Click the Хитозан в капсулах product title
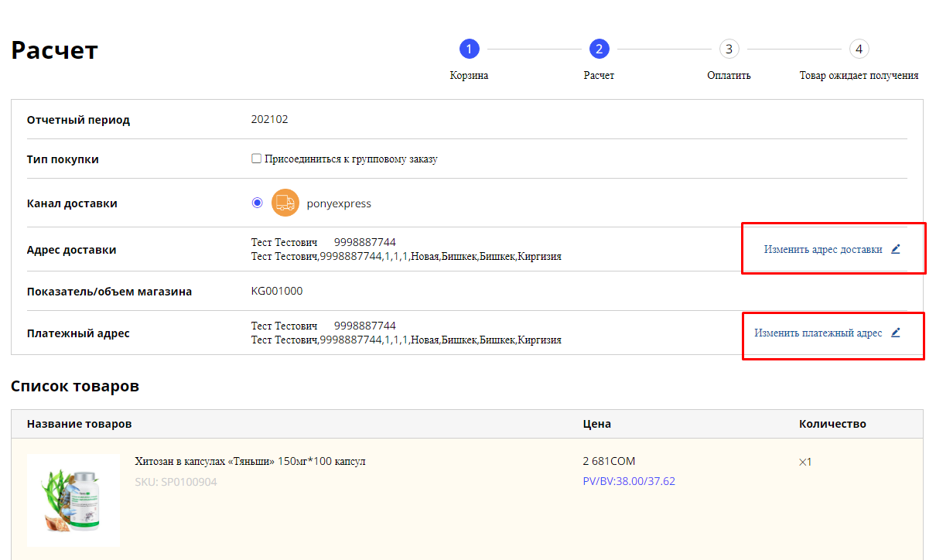Image resolution: width=936 pixels, height=560 pixels. (x=250, y=462)
